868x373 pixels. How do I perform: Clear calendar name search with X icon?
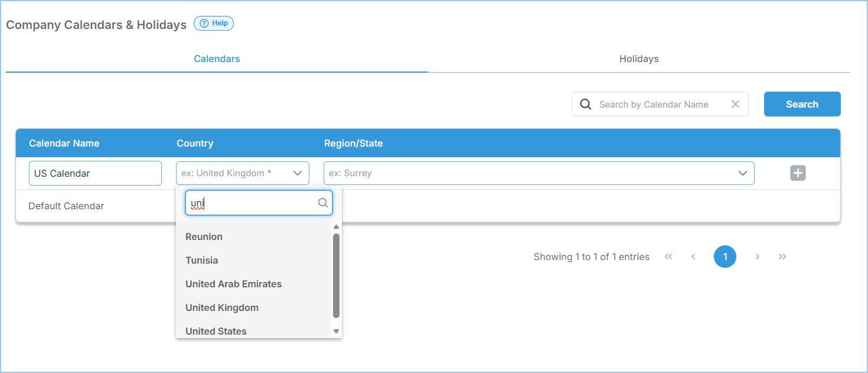[735, 104]
